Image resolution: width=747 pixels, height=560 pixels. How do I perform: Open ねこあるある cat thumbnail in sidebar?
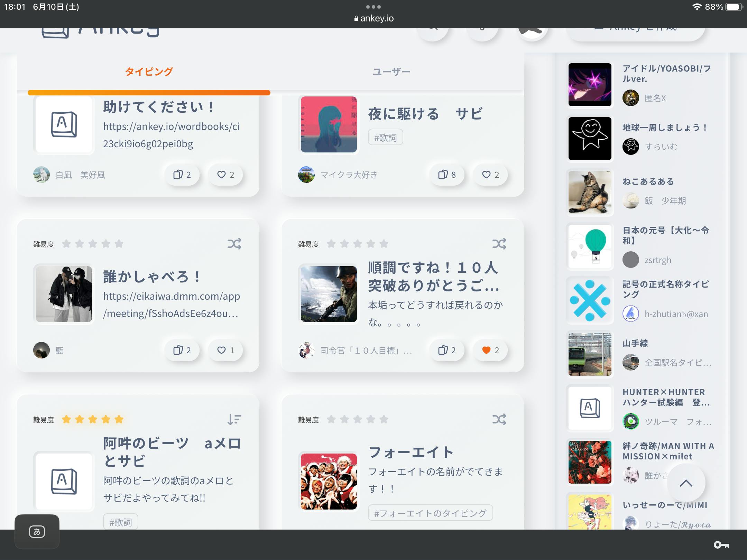[x=590, y=192]
